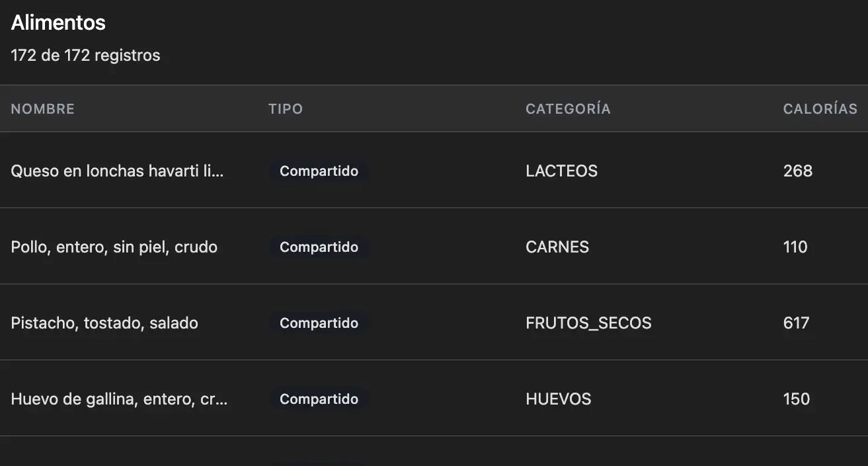868x466 pixels.
Task: Open the Queso en lonchas havarti row
Action: pyautogui.click(x=118, y=171)
